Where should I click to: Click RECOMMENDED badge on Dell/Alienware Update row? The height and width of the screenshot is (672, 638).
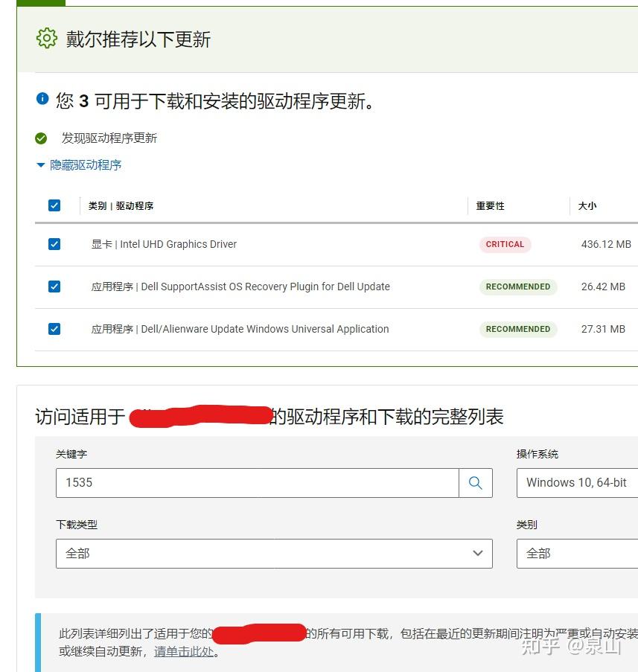[x=518, y=329]
